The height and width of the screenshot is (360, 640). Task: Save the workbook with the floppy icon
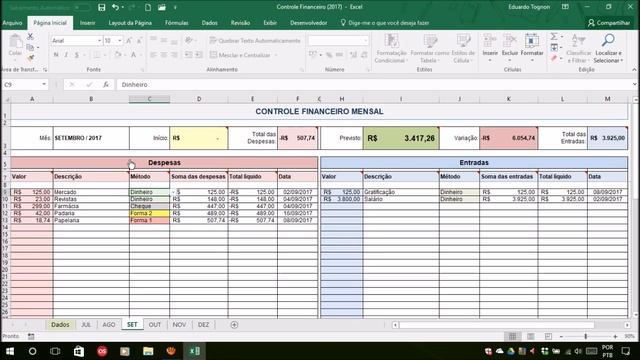[x=102, y=7]
